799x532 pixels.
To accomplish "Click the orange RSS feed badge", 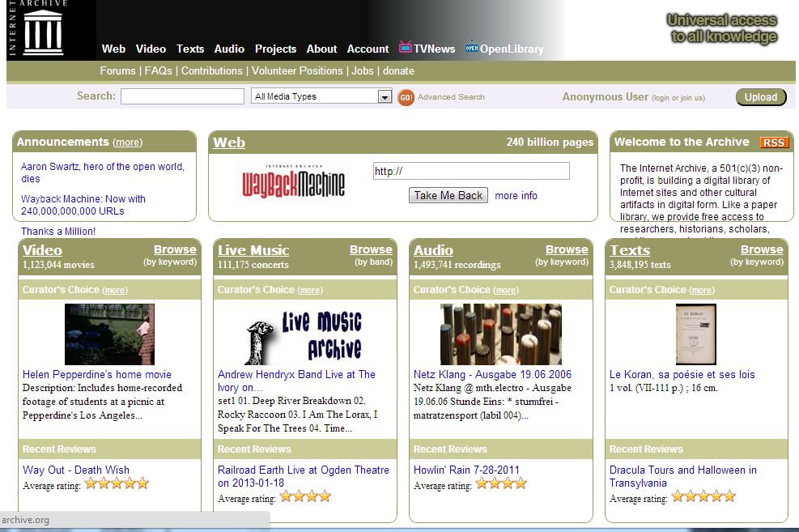I will [774, 143].
